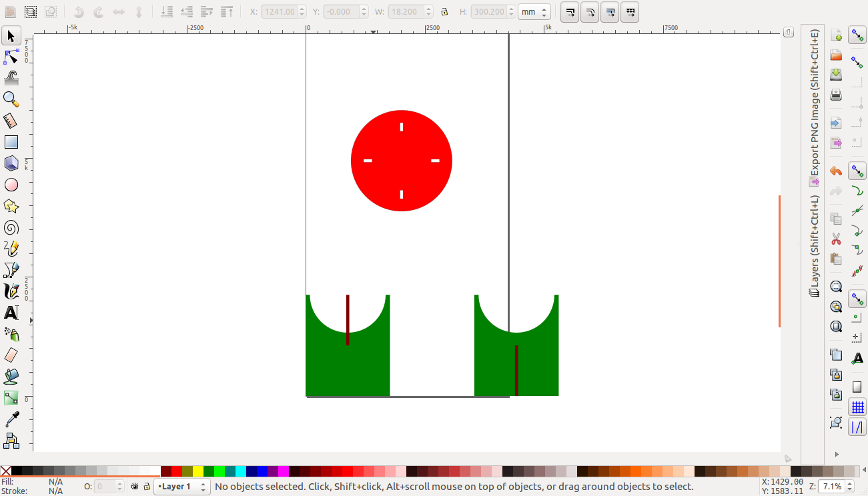Save the current document
Screen dimensions: 868x496
(836, 74)
